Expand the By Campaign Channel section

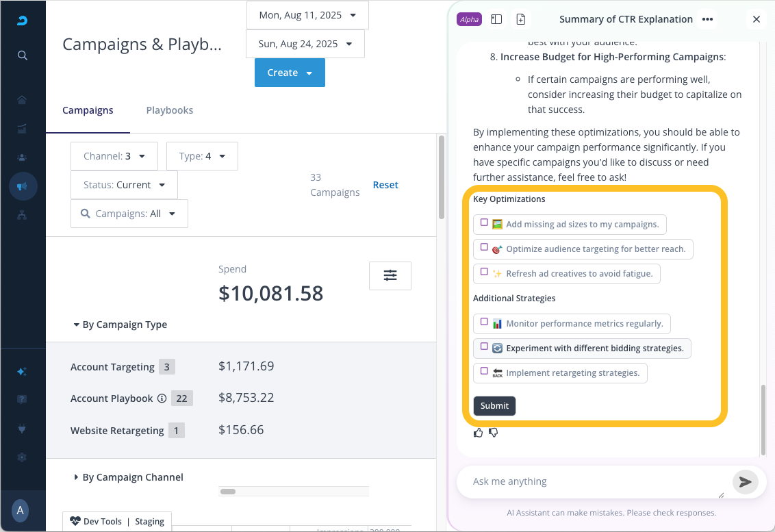pyautogui.click(x=128, y=477)
